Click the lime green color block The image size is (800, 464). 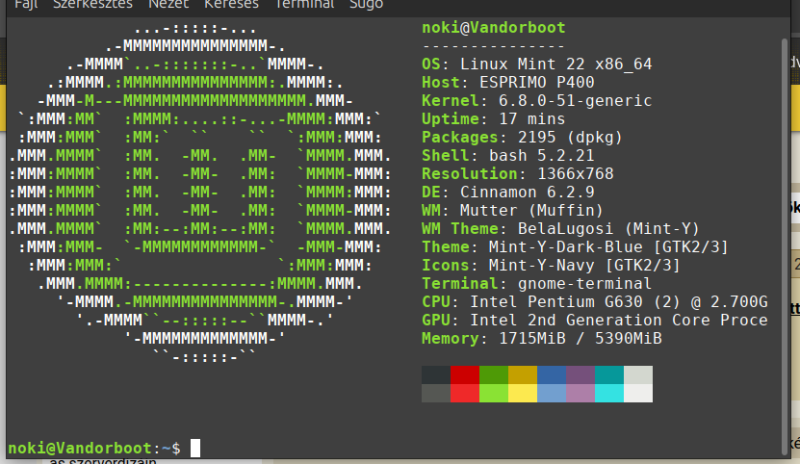point(494,393)
